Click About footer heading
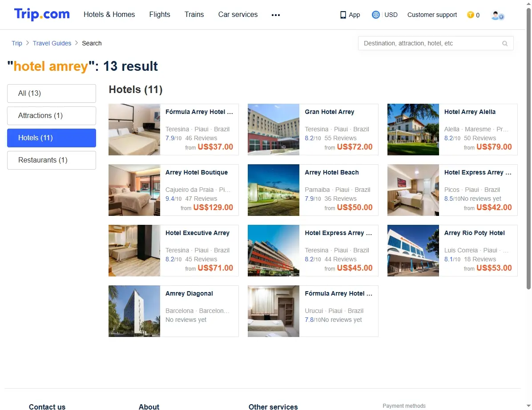Image resolution: width=532 pixels, height=410 pixels. point(149,406)
